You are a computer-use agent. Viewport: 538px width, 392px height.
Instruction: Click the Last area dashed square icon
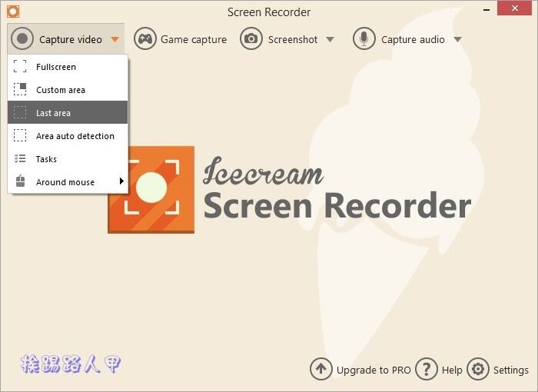point(20,112)
